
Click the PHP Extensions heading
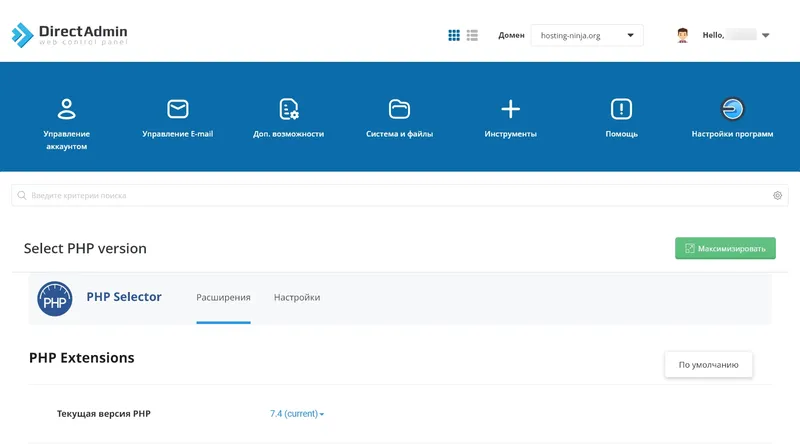(82, 358)
